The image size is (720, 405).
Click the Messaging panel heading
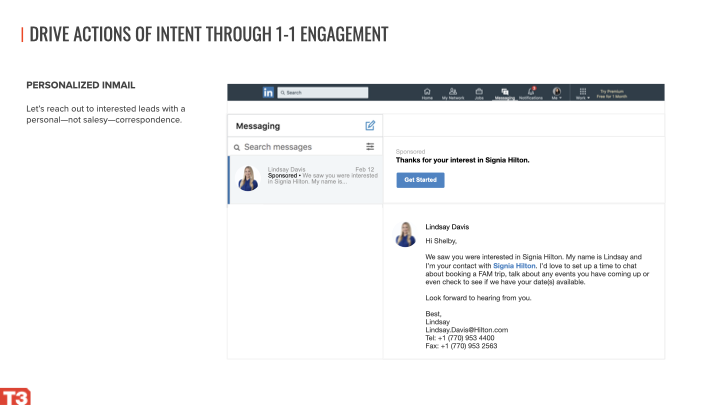point(258,126)
